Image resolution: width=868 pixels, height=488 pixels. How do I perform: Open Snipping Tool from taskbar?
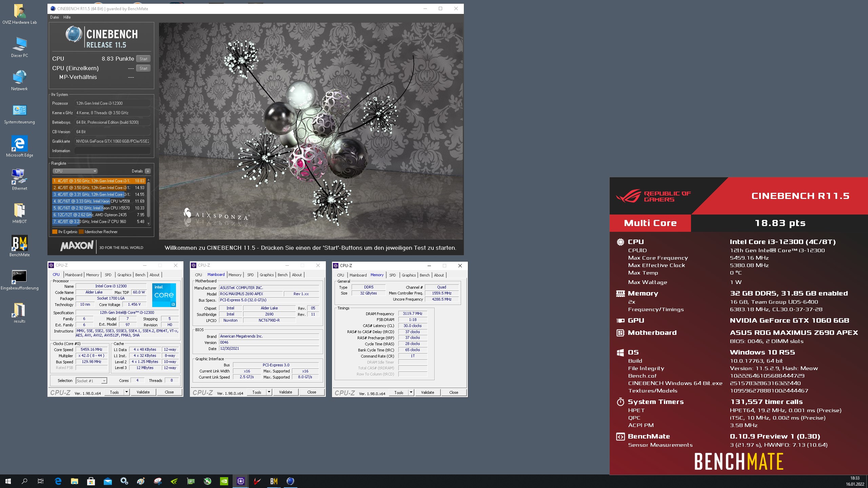pyautogui.click(x=157, y=481)
